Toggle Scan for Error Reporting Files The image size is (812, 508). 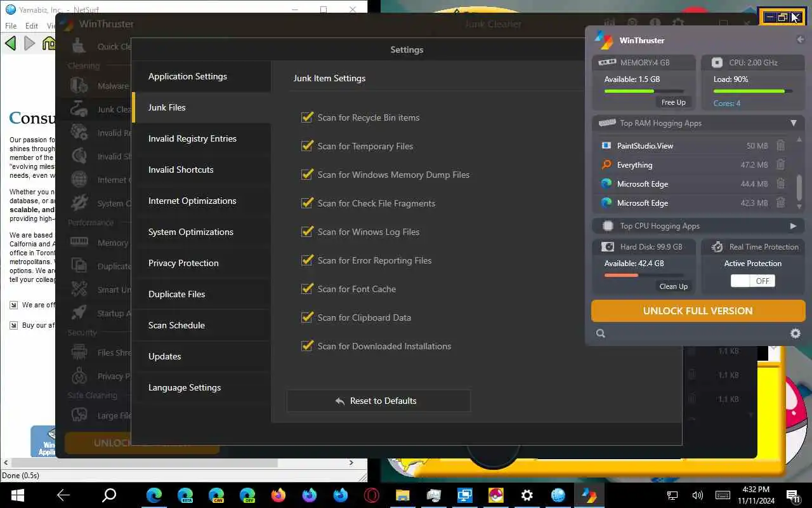pos(308,260)
